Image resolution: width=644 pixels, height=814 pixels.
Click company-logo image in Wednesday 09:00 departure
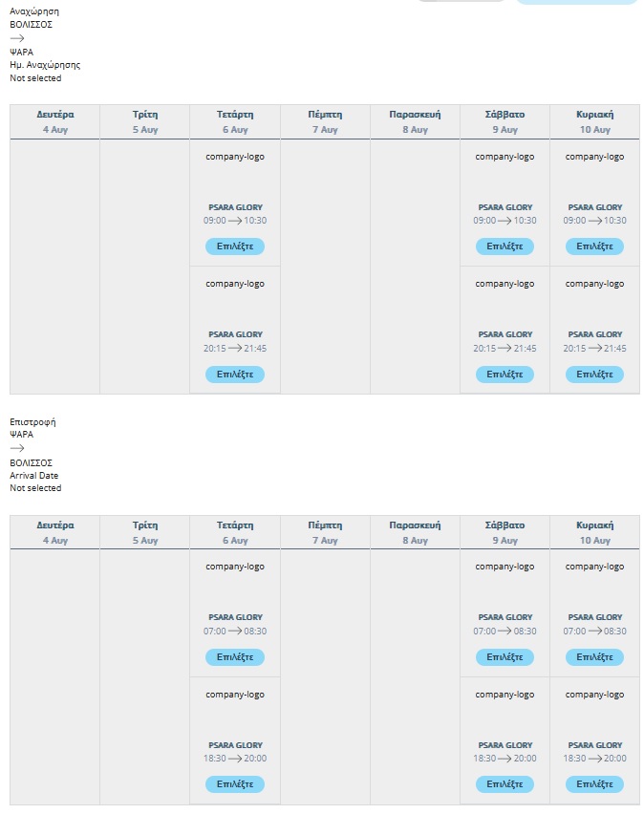coord(235,157)
